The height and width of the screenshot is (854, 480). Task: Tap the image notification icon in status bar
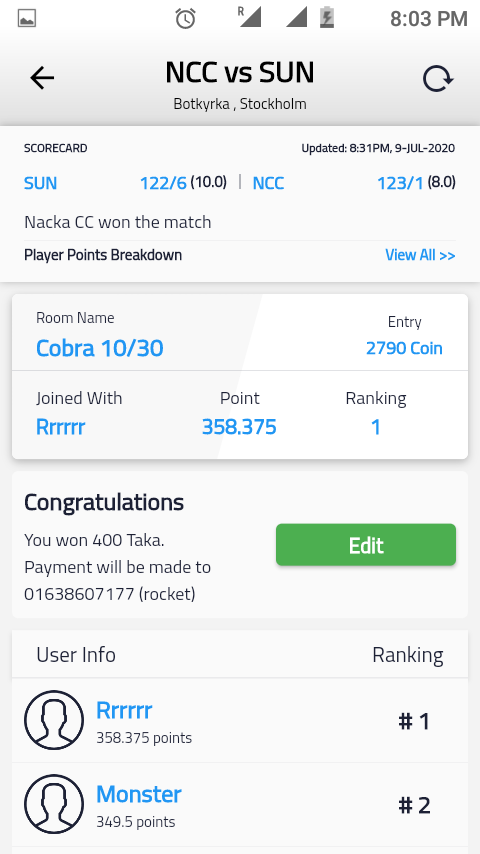(27, 19)
